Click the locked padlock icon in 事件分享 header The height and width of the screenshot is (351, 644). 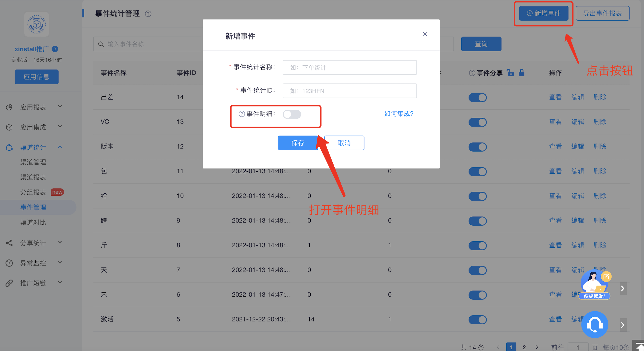(x=521, y=73)
